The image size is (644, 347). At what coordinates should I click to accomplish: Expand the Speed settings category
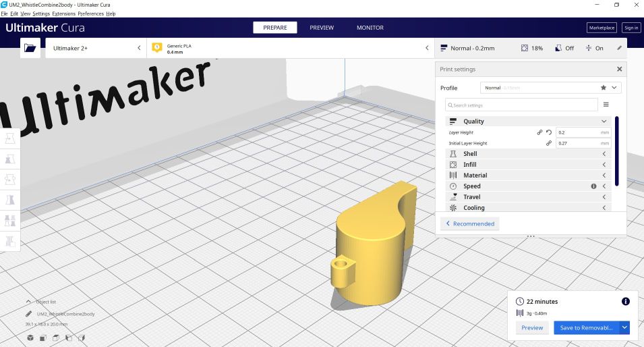pyautogui.click(x=528, y=186)
